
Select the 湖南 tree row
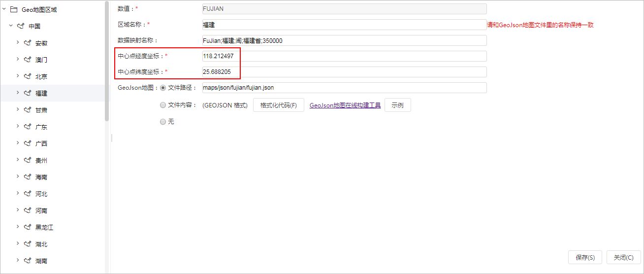pyautogui.click(x=52, y=261)
